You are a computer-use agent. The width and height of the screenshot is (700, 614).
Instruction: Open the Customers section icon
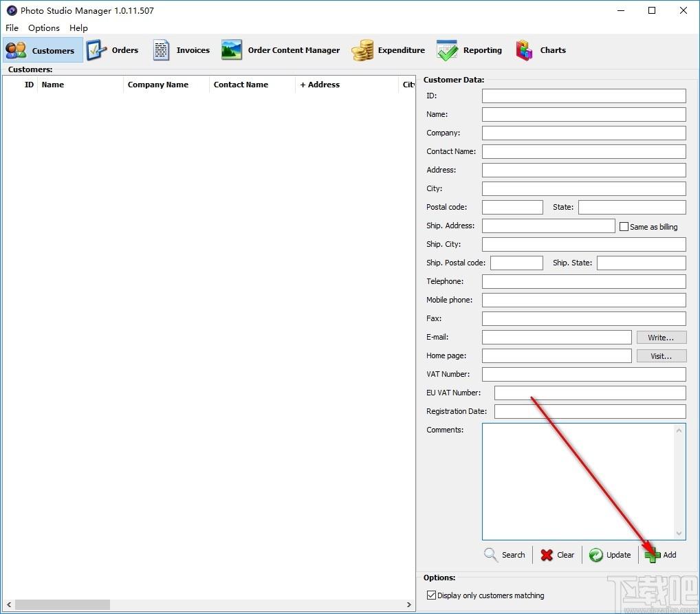click(16, 50)
